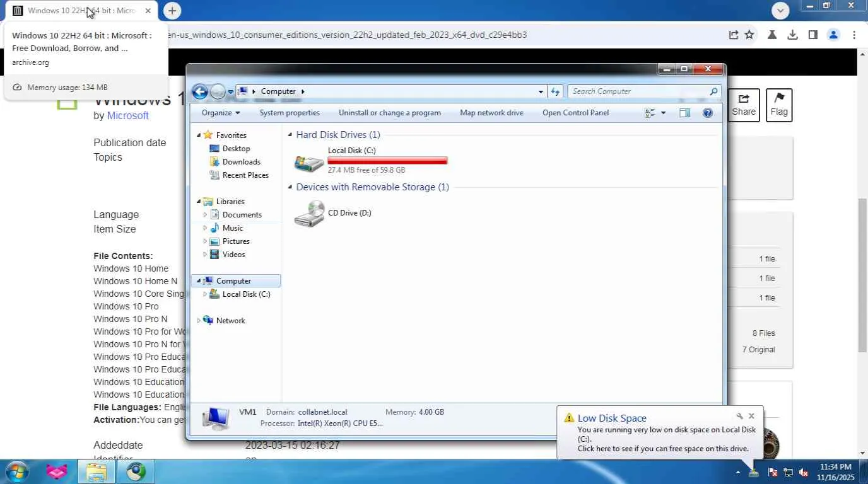Click Open Control Panel

[576, 113]
